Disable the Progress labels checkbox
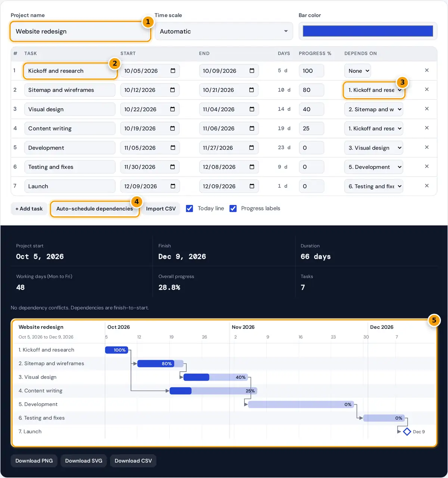This screenshot has width=448, height=478. 233,209
